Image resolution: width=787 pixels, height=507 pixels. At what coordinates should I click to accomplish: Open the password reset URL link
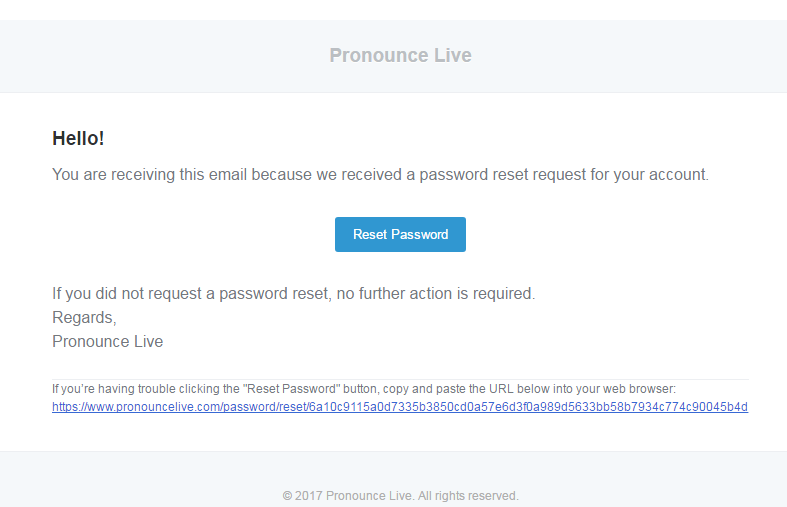(x=400, y=407)
